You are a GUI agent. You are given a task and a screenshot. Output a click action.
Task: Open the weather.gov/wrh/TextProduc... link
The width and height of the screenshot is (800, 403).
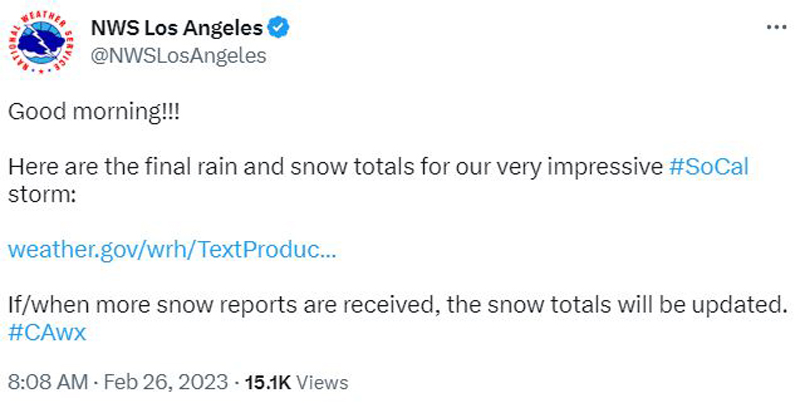coord(172,249)
